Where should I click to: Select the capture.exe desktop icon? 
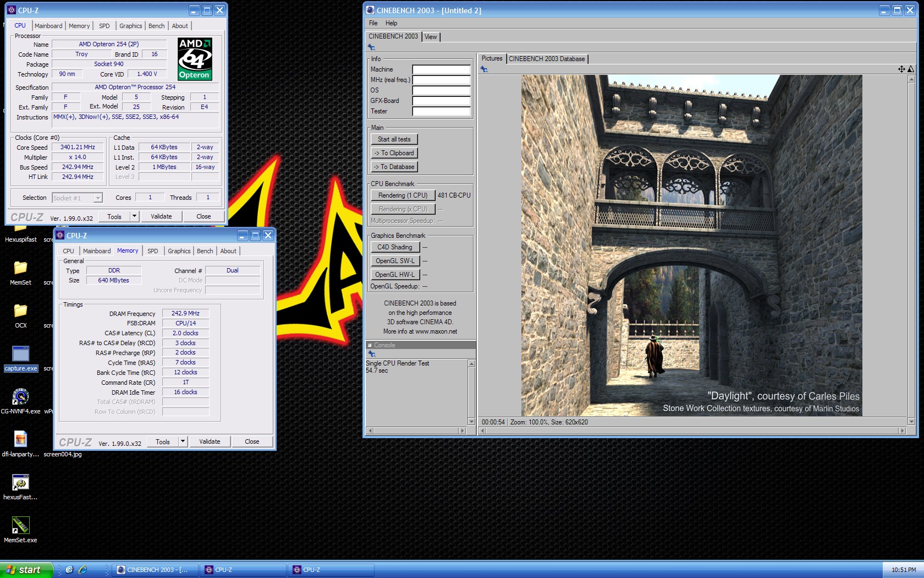[x=20, y=359]
